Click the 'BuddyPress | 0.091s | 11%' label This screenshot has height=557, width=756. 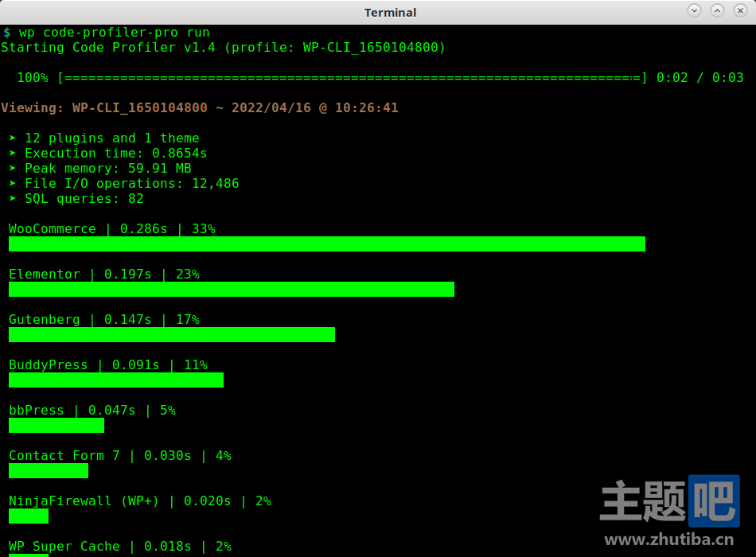click(x=108, y=364)
